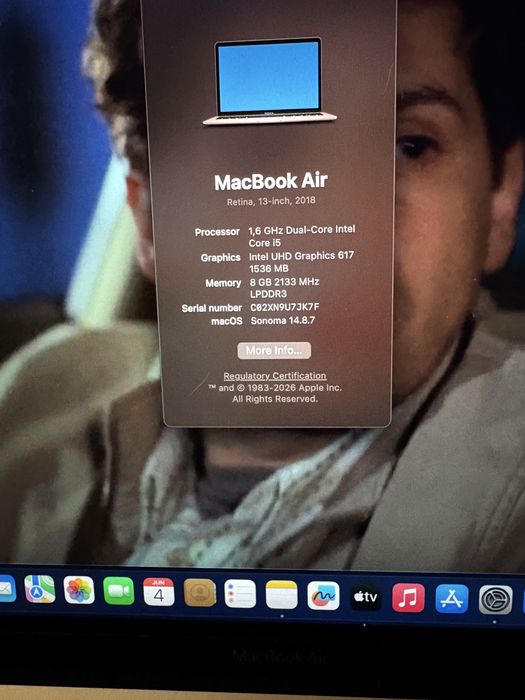Open the Calendar showing JUN 4
This screenshot has width=525, height=700.
click(x=159, y=592)
